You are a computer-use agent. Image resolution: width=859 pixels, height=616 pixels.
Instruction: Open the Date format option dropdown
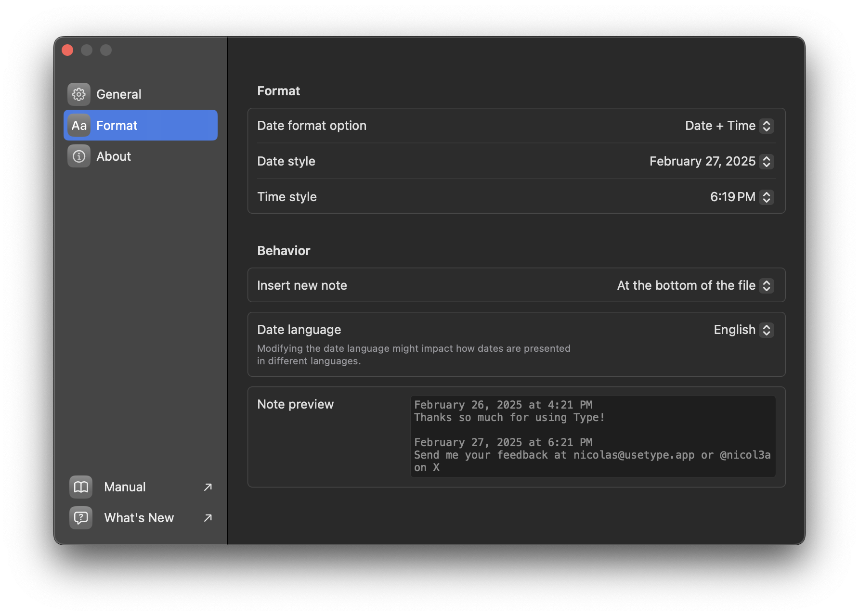pos(729,126)
